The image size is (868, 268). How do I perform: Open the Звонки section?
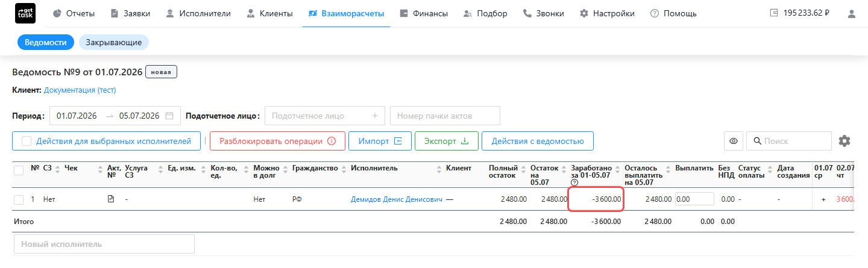pyautogui.click(x=543, y=13)
